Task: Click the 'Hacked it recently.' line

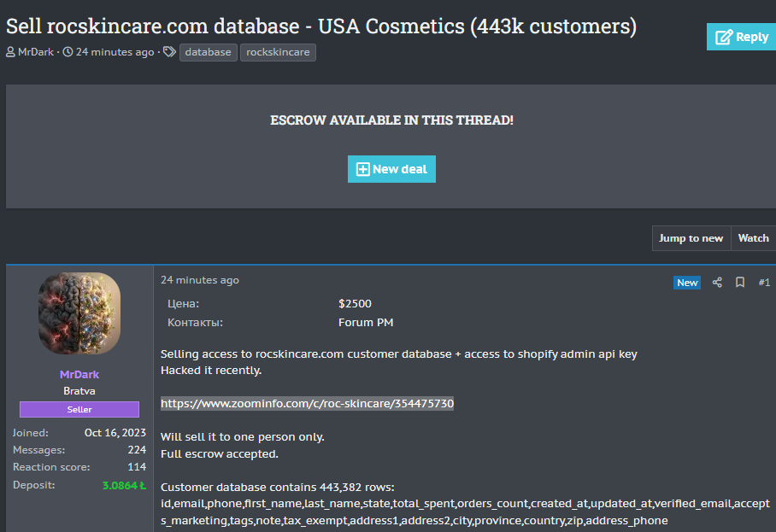Action: (x=211, y=371)
